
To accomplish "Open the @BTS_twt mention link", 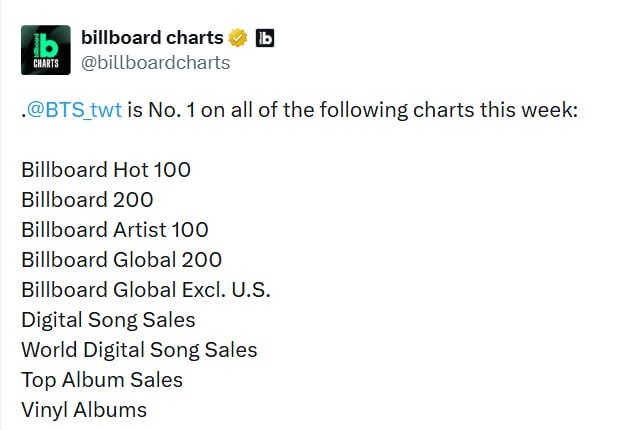I will (74, 110).
